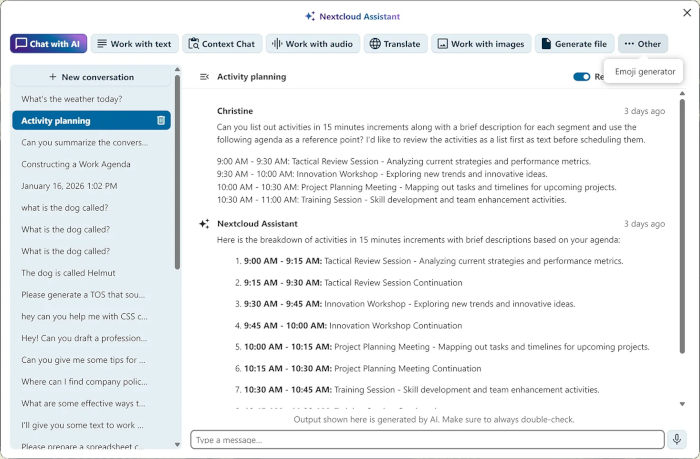Start a New conversation
The height and width of the screenshot is (459, 700).
(91, 77)
